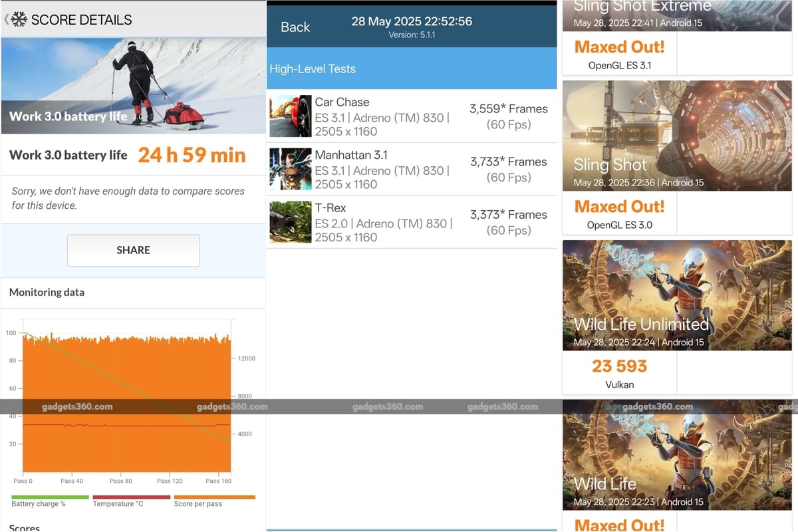The image size is (798, 532).
Task: Select the Manhattan 3.1 test name
Action: 351,155
